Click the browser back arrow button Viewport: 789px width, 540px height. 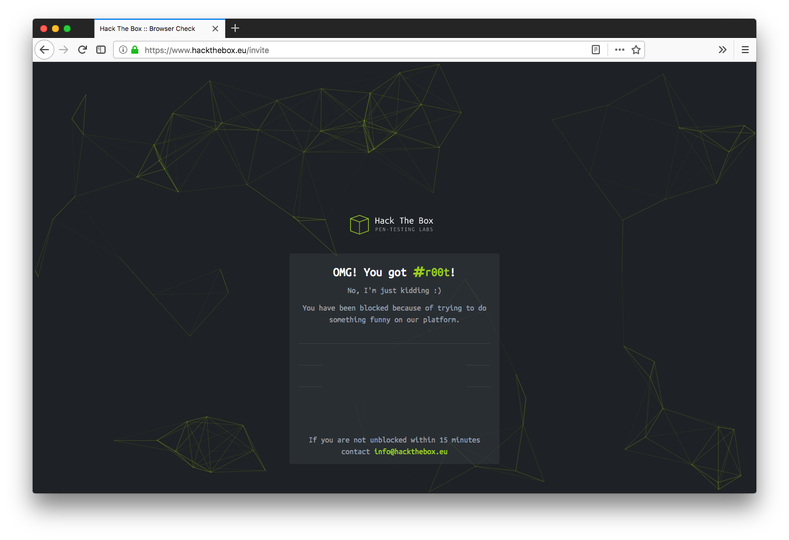point(44,50)
